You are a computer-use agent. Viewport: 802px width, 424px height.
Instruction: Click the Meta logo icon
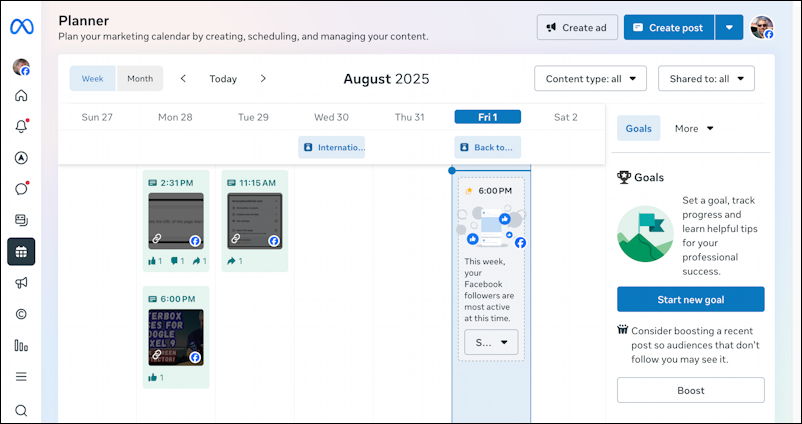tap(21, 27)
